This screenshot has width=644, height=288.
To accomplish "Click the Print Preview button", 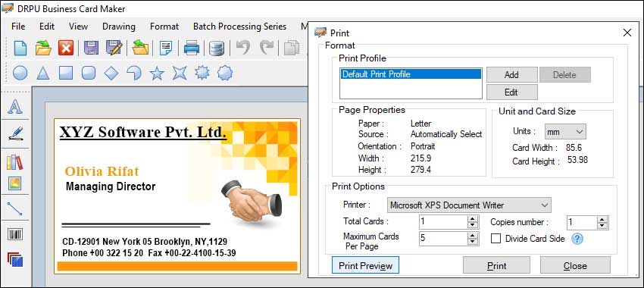I will point(365,266).
